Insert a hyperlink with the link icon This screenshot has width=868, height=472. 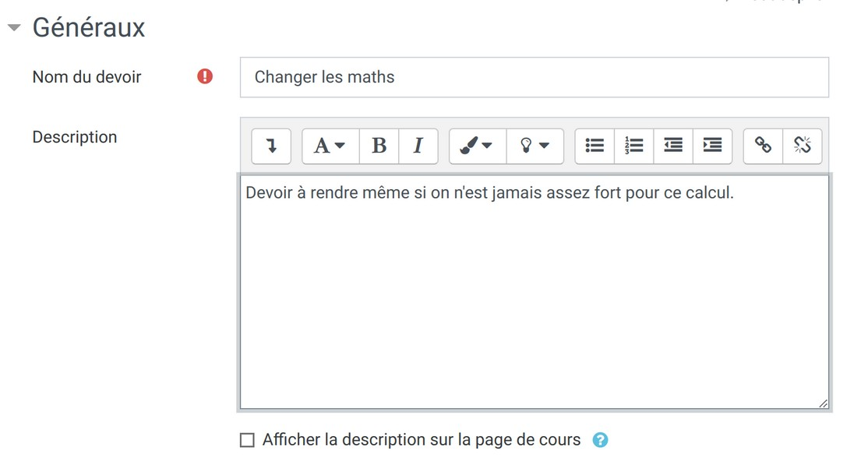coord(763,146)
